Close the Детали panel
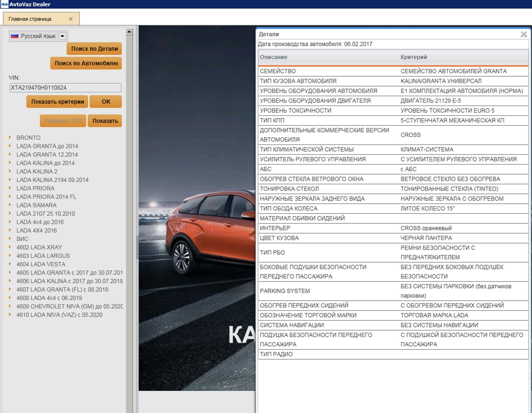Image resolution: width=532 pixels, height=413 pixels. coord(523,34)
